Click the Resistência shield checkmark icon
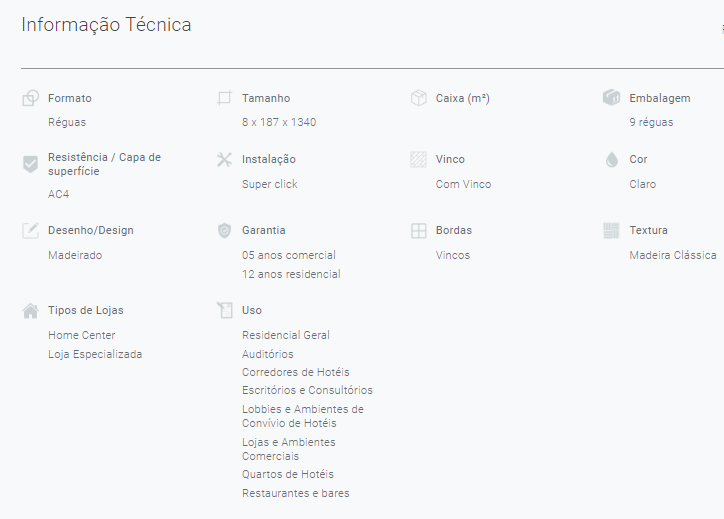The height and width of the screenshot is (519, 724). [x=30, y=164]
